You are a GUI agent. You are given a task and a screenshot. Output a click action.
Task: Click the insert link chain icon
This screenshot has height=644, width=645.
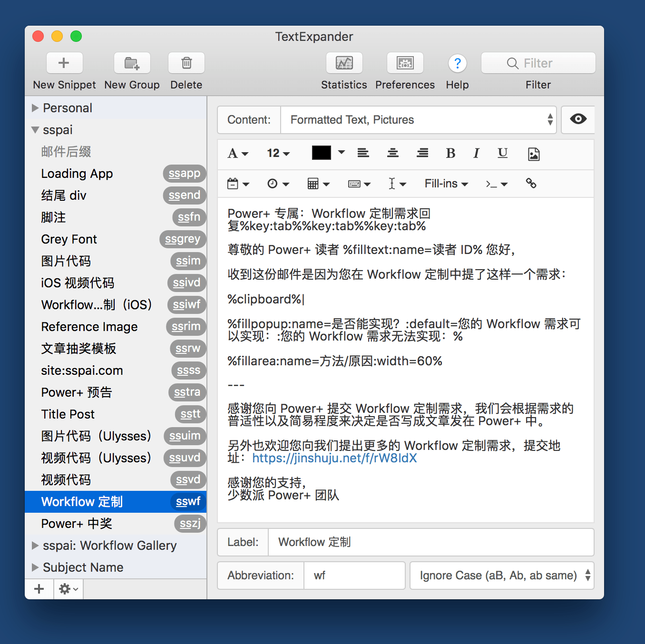531,184
